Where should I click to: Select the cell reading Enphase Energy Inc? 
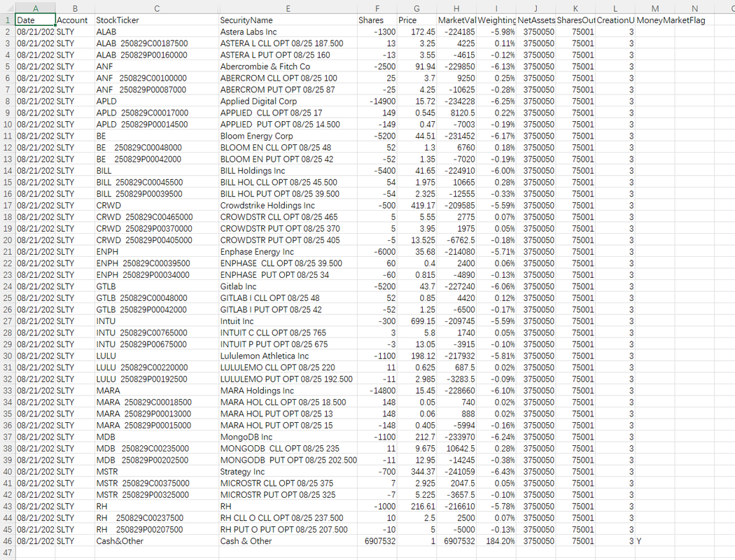288,251
